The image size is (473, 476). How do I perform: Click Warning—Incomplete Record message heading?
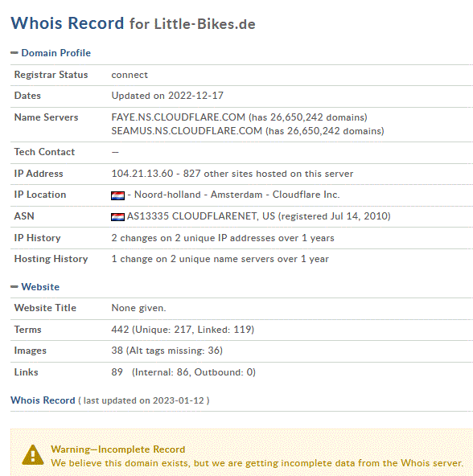(x=118, y=449)
